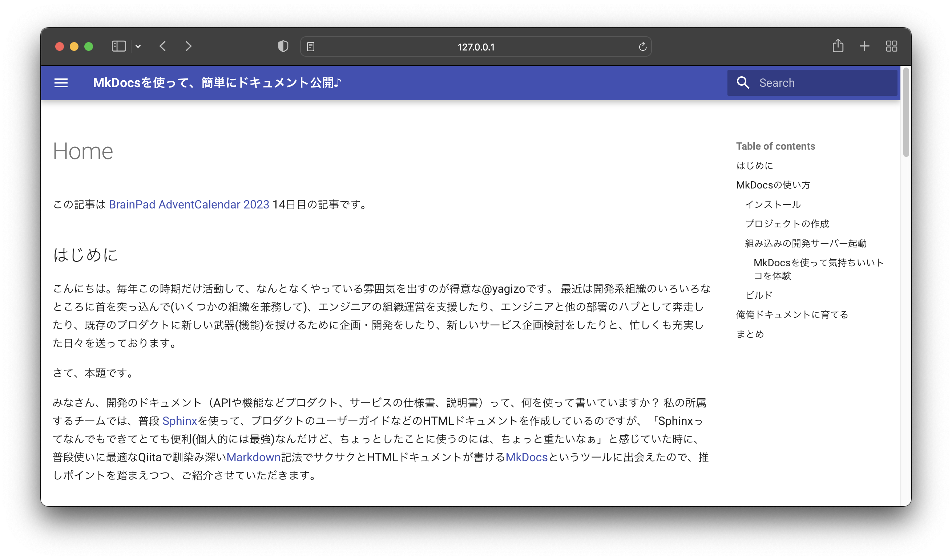Viewport: 952px width, 560px height.
Task: Follow the MkDocs link in the paragraph
Action: click(527, 457)
